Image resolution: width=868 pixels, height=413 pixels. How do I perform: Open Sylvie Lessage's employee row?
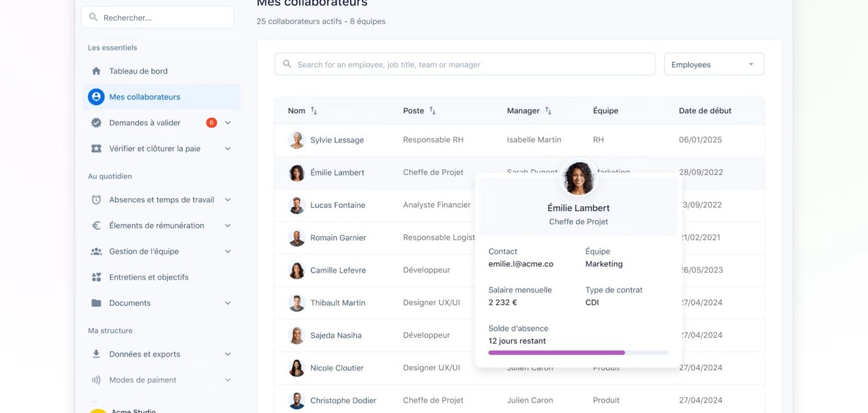pos(337,140)
